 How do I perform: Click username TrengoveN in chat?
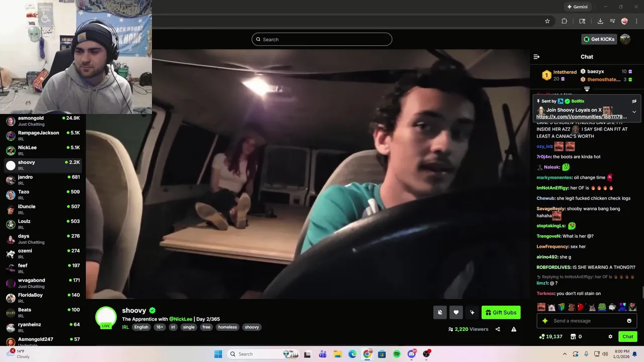pos(548,236)
